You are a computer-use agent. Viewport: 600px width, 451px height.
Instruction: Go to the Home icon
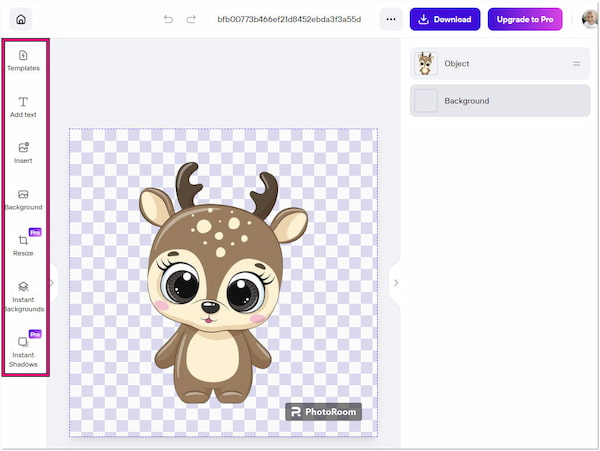pos(20,19)
